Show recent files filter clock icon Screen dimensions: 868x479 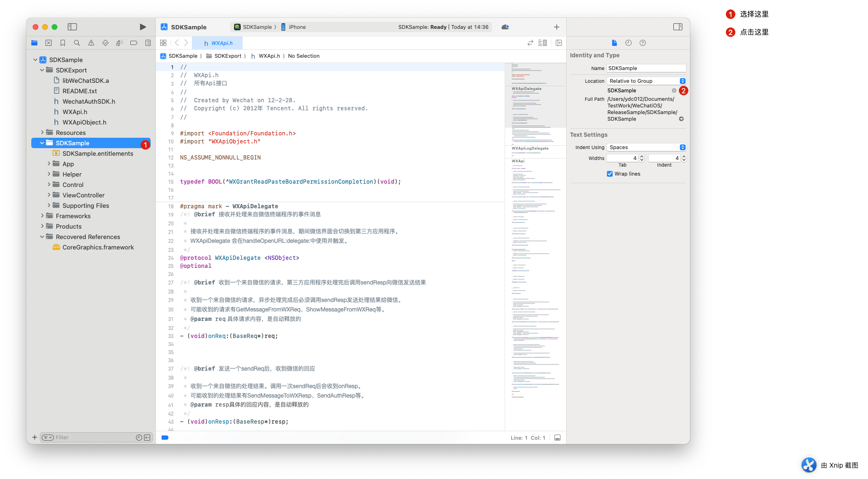click(139, 437)
